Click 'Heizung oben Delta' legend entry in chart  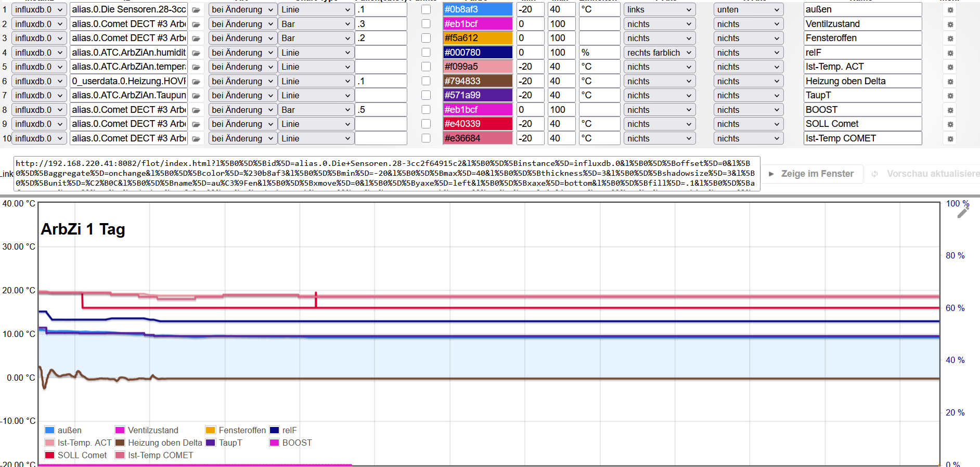(x=165, y=443)
